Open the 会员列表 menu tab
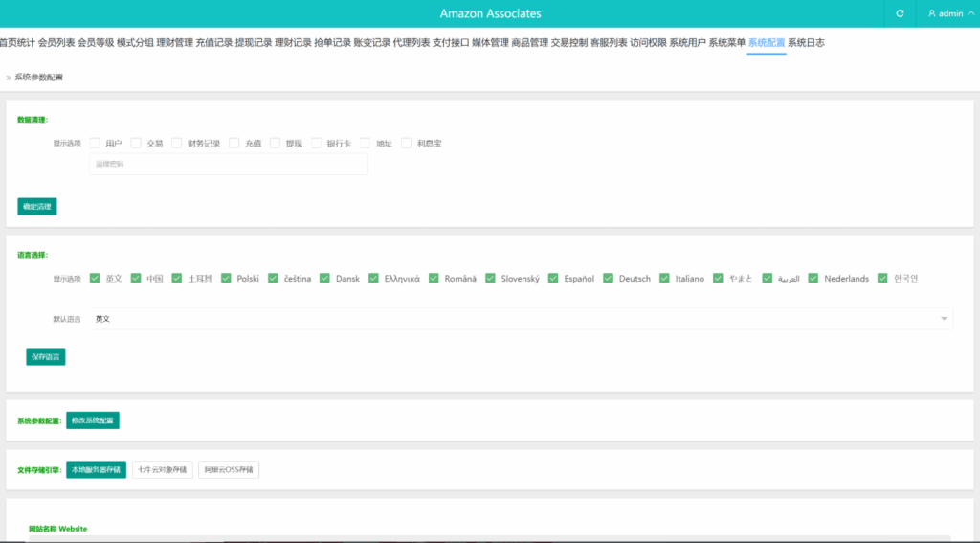Image resolution: width=980 pixels, height=543 pixels. pyautogui.click(x=56, y=42)
